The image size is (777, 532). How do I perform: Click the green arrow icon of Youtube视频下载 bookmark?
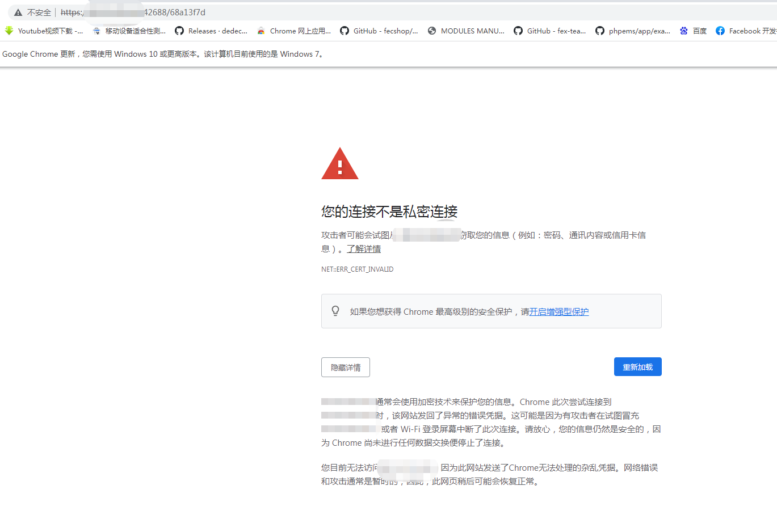pyautogui.click(x=9, y=31)
